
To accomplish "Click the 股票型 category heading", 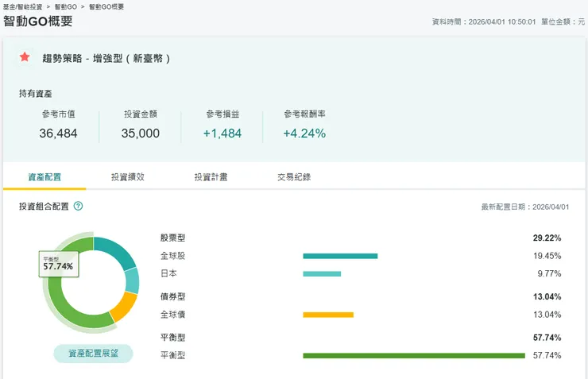I will (173, 238).
